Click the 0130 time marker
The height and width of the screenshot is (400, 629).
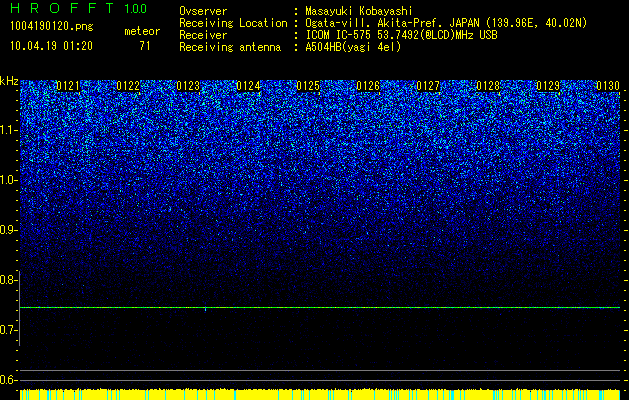click(x=608, y=86)
